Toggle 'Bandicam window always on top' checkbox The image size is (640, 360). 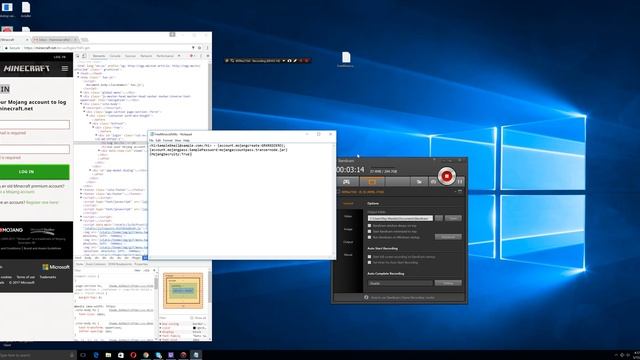point(370,226)
